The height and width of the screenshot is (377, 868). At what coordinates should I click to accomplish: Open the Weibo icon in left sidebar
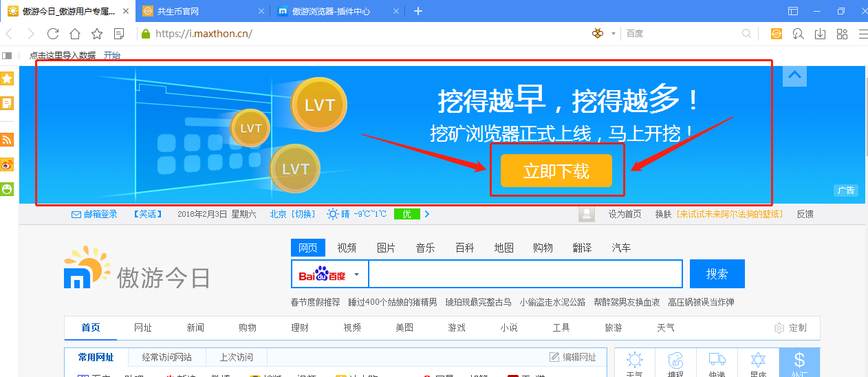8,164
